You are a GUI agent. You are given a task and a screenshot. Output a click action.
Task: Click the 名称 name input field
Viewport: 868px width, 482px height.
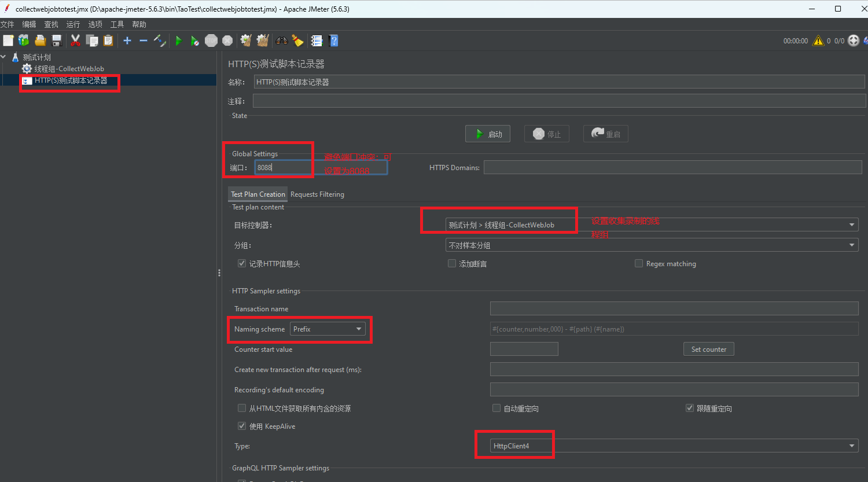pos(559,82)
